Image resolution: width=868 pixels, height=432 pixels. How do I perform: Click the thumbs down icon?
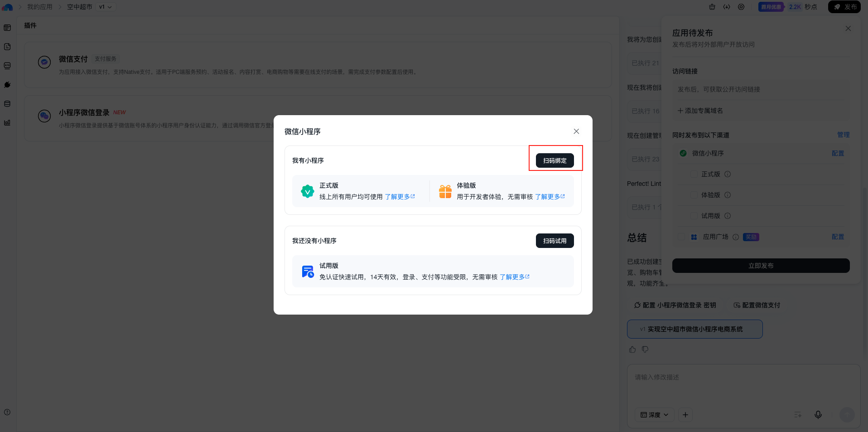[x=645, y=349]
